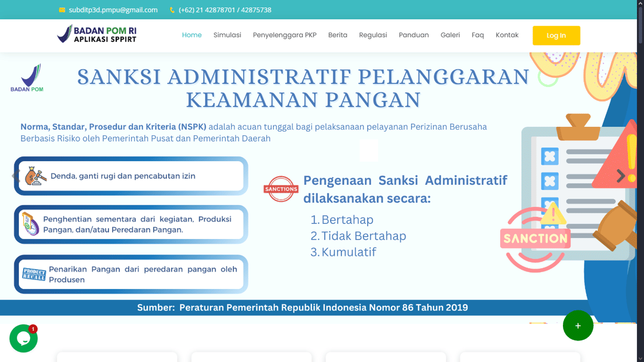Click the vertical page scrollbar

point(640,161)
